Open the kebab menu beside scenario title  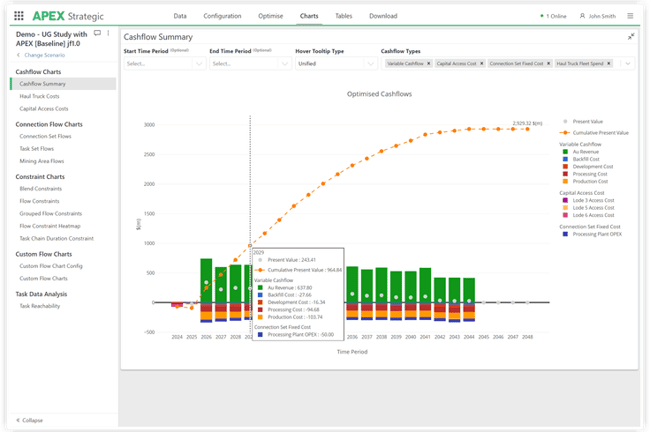109,33
